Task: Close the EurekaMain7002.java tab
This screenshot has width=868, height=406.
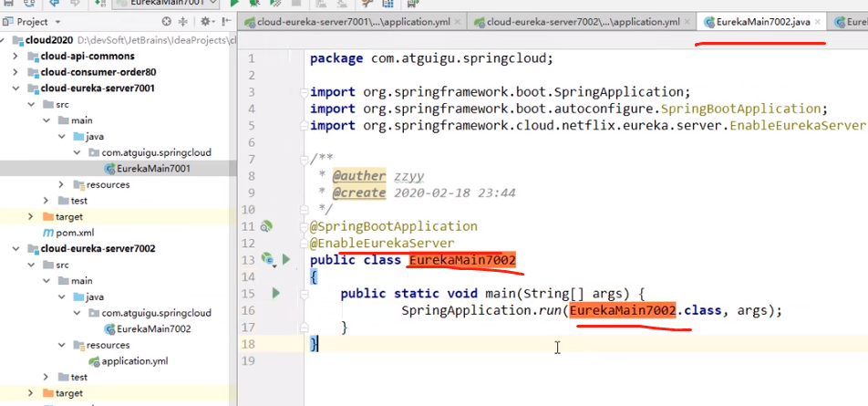Action: (x=817, y=22)
